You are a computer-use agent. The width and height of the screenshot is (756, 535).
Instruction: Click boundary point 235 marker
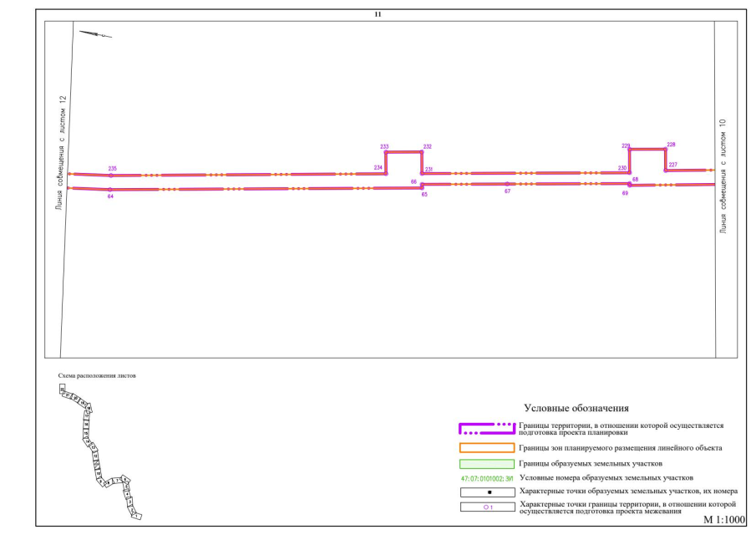[x=111, y=176]
